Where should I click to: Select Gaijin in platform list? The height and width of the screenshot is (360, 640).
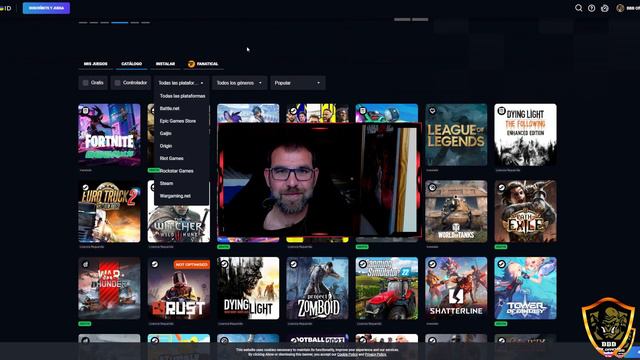pos(166,133)
